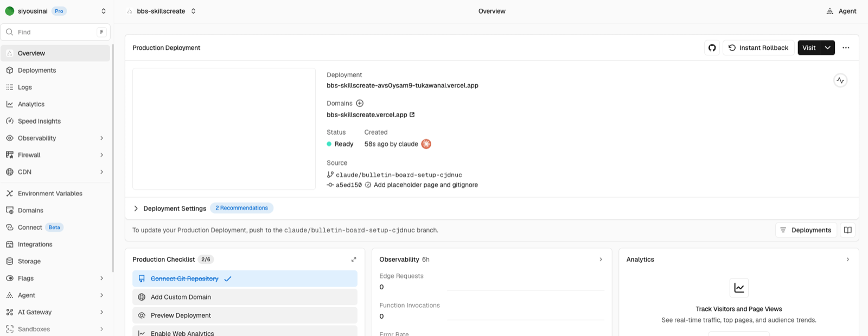Image resolution: width=868 pixels, height=336 pixels.
Task: Click the Analytics chart icon in card
Action: (739, 288)
